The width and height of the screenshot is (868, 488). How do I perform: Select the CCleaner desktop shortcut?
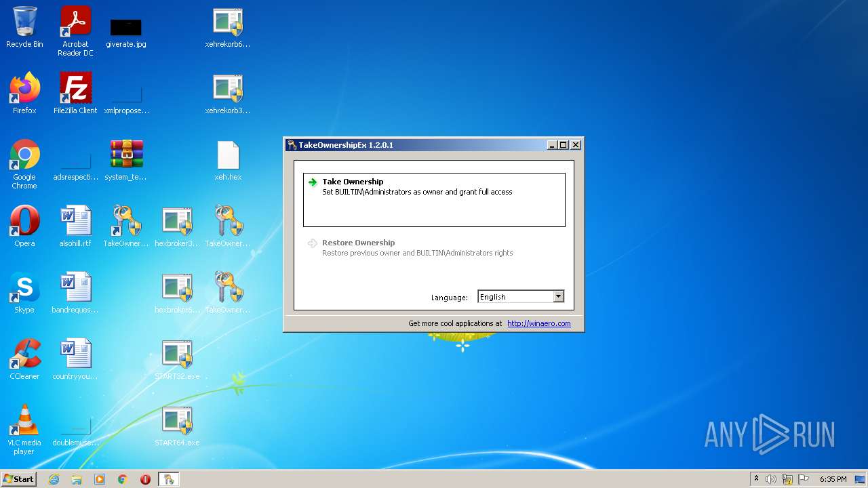(x=24, y=359)
